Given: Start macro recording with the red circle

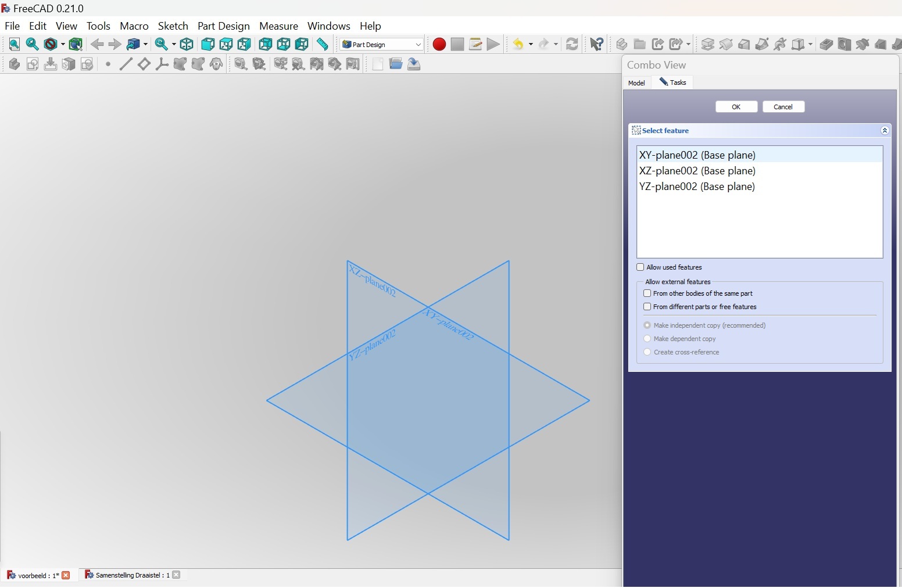Looking at the screenshot, I should (x=439, y=44).
